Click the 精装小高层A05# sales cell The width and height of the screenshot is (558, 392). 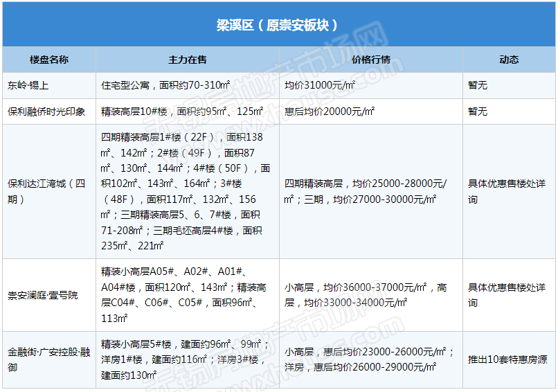[x=183, y=295]
